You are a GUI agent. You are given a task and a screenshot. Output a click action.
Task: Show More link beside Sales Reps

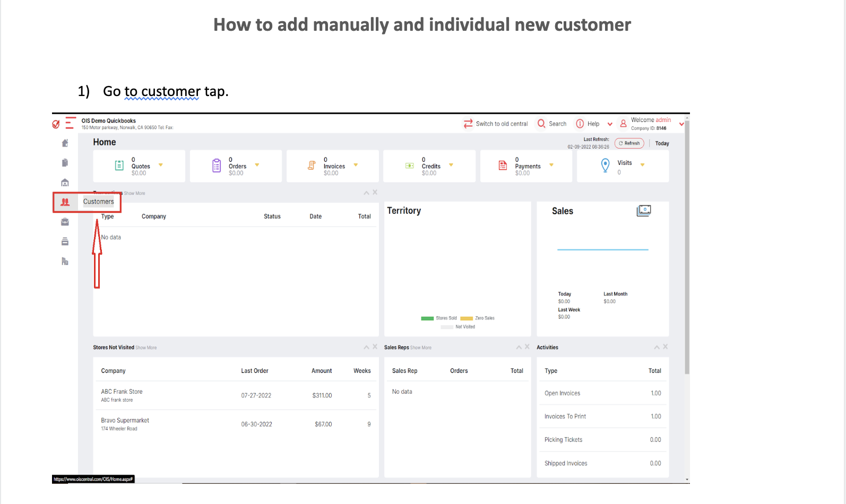(x=421, y=347)
